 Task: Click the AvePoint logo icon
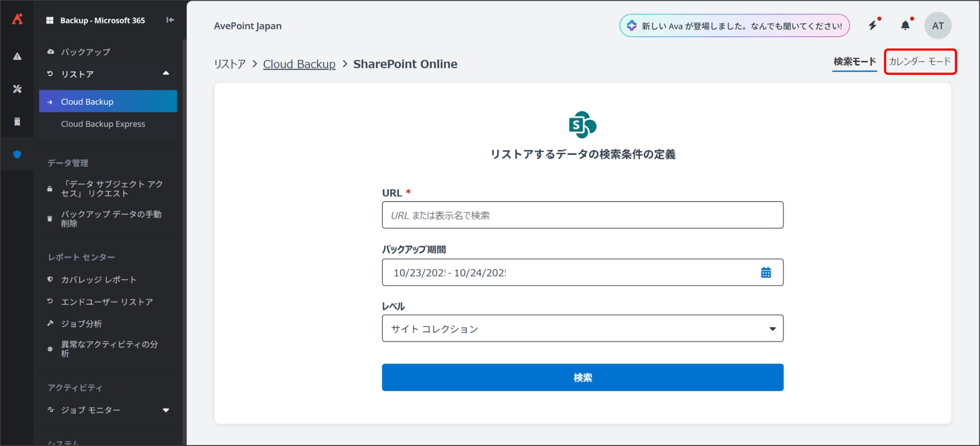[x=17, y=19]
